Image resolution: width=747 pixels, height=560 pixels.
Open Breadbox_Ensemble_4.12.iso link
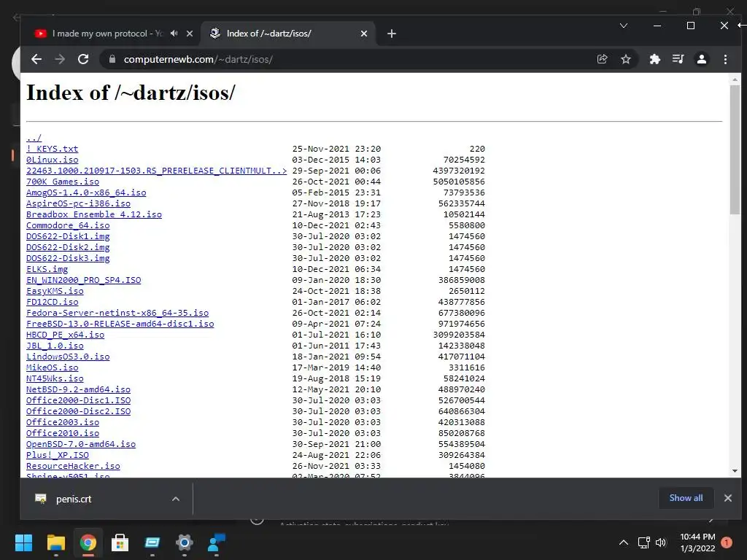[x=94, y=215]
